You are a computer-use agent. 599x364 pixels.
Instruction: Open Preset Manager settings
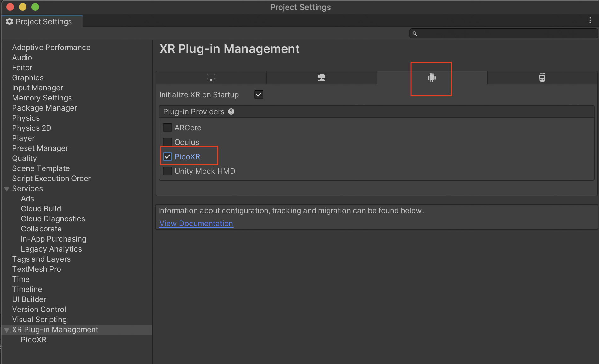point(40,148)
